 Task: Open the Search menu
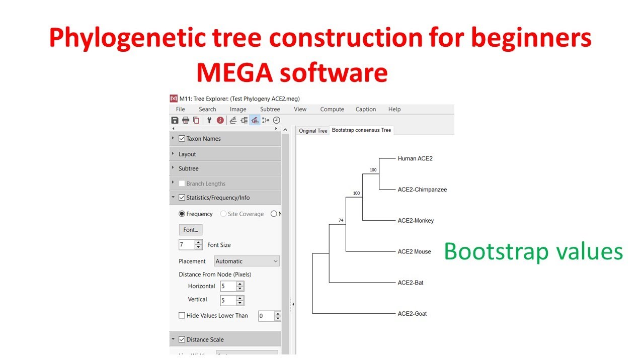[x=207, y=109]
